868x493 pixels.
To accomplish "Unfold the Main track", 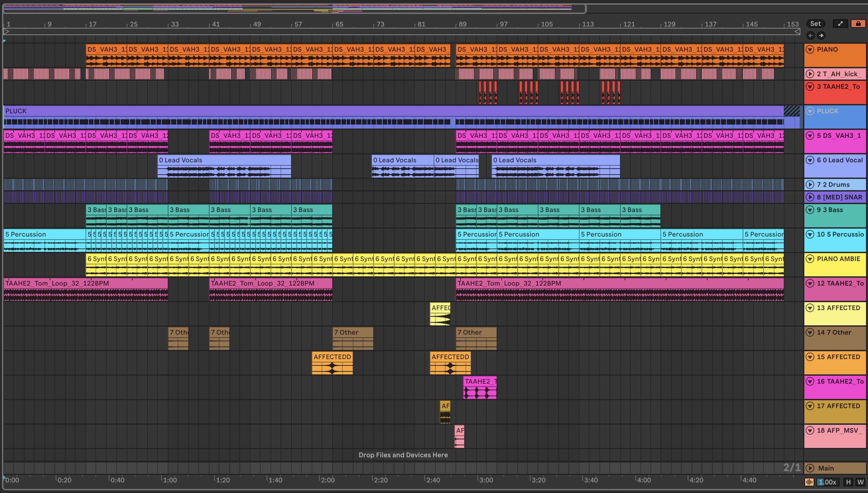I will [x=810, y=468].
